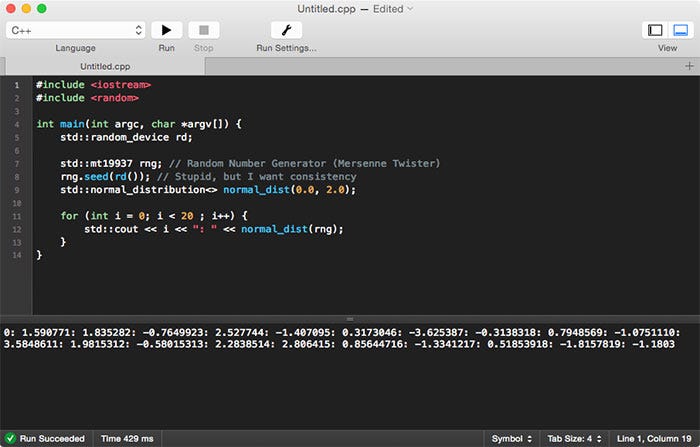Click line number 7 in gutter
The image size is (700, 447).
(x=17, y=164)
